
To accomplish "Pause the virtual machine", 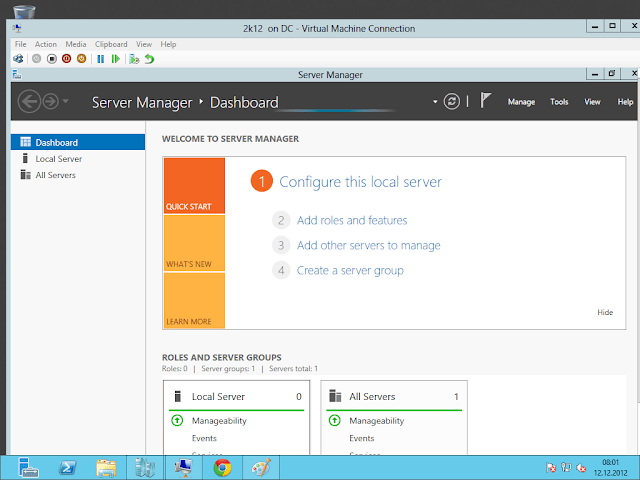I will click(x=100, y=59).
